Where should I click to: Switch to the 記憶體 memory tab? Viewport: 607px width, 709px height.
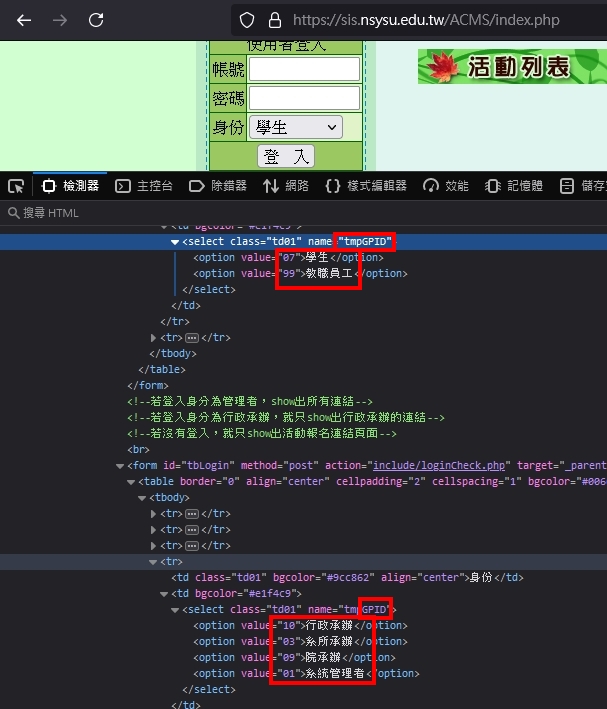pos(514,186)
